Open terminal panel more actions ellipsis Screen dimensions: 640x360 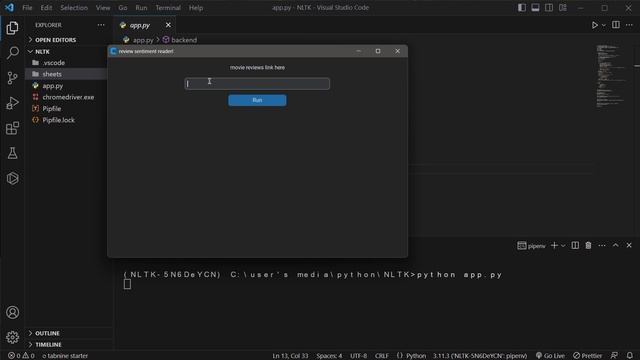click(602, 245)
